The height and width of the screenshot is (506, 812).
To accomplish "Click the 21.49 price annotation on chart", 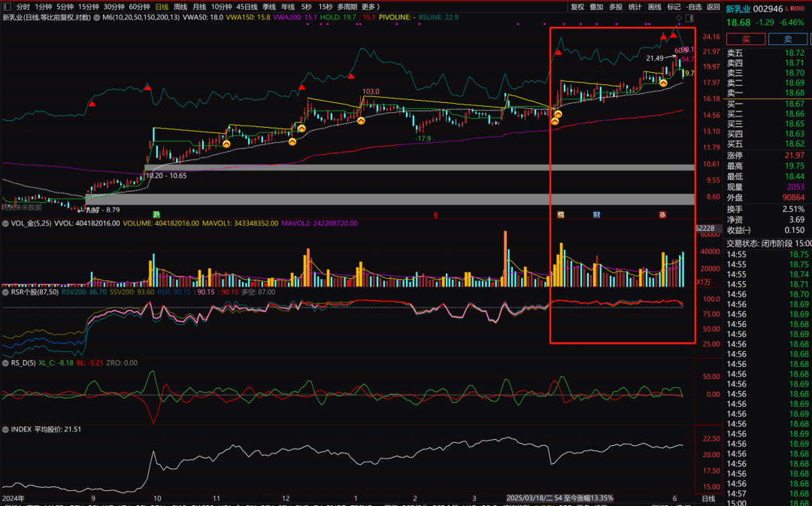I will [x=655, y=59].
